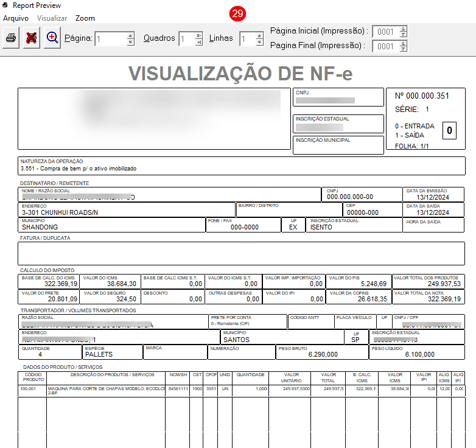Decrease Página Inicial (Impressão) value
Image resolution: width=476 pixels, height=448 pixels.
404,34
